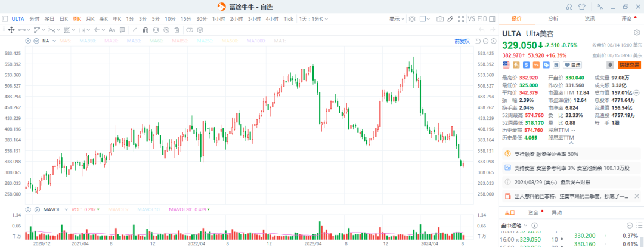The height and width of the screenshot is (247, 644).
Task: Open the 出人意料的巴菲特 news headline
Action: pyautogui.click(x=571, y=196)
